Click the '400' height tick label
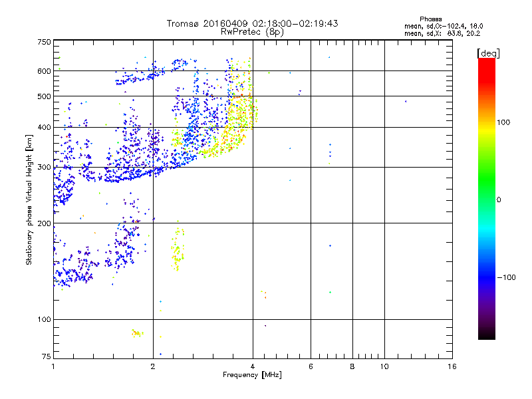The image size is (532, 399). pyautogui.click(x=44, y=127)
